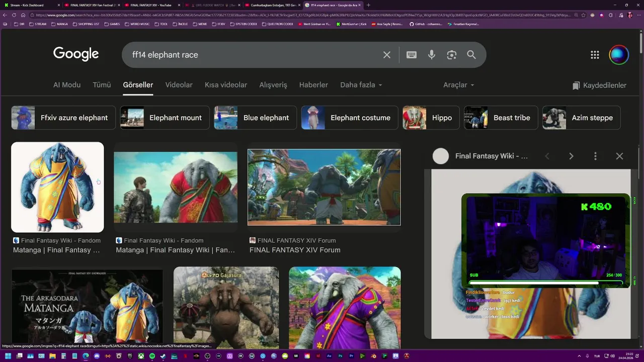The height and width of the screenshot is (362, 644).
Task: Filter by Beast tribe chip
Action: 501,118
